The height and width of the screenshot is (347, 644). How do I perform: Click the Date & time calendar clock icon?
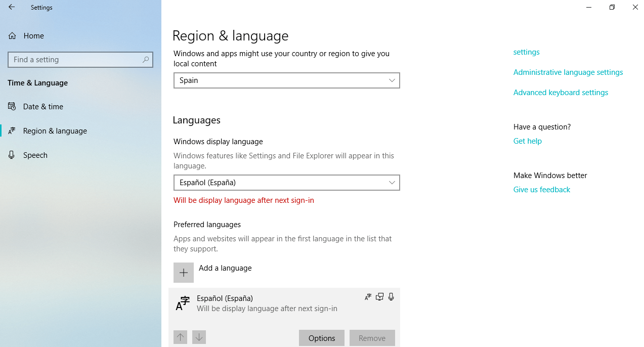tap(12, 106)
